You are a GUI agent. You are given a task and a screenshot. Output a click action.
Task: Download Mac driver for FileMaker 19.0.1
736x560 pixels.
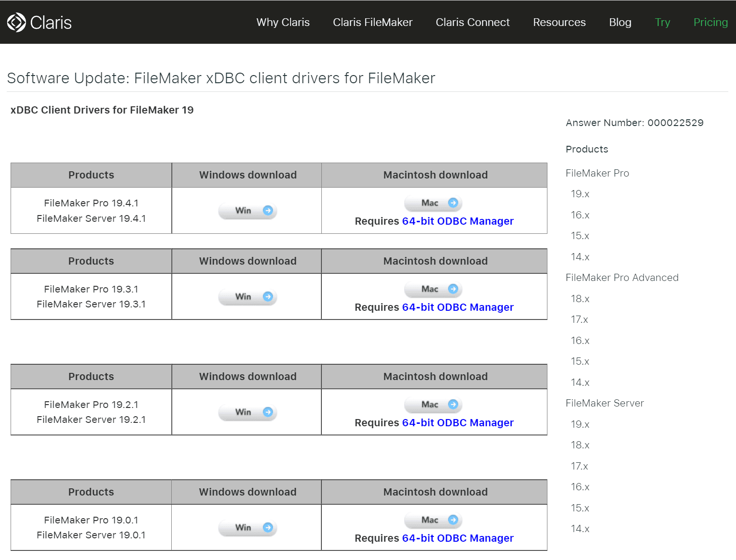pyautogui.click(x=433, y=520)
